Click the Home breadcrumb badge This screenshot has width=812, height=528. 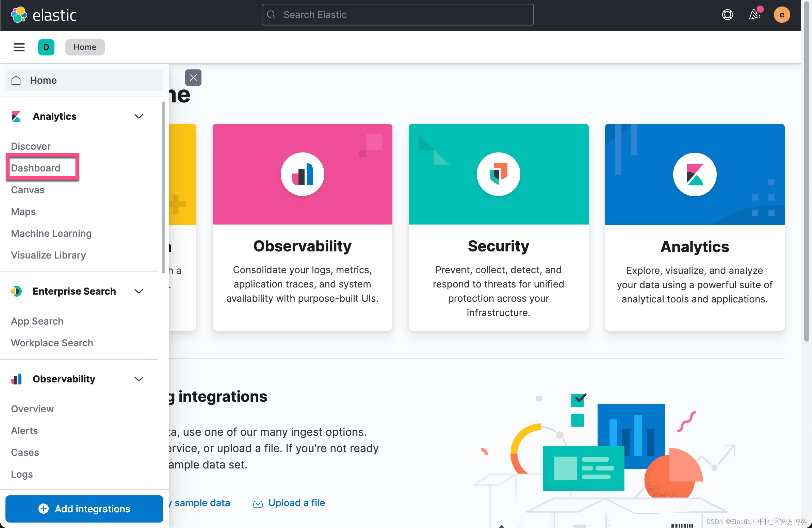coord(85,47)
